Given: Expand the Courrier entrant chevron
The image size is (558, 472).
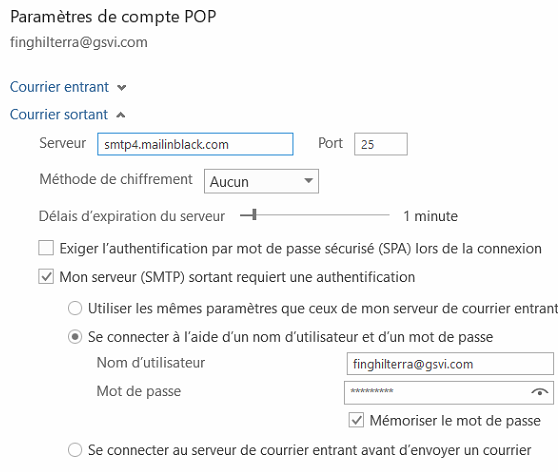Looking at the screenshot, I should (x=122, y=88).
